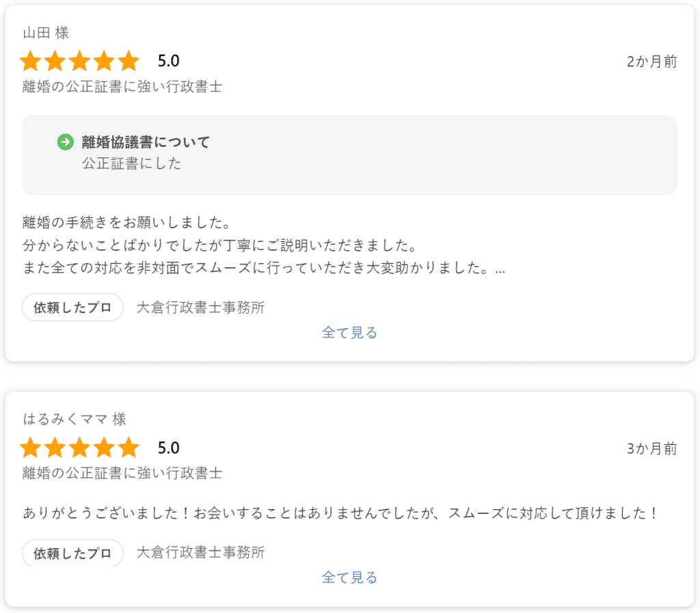Click the middle star in はるみくママ 様's rating
The image size is (700, 613).
pyautogui.click(x=79, y=448)
